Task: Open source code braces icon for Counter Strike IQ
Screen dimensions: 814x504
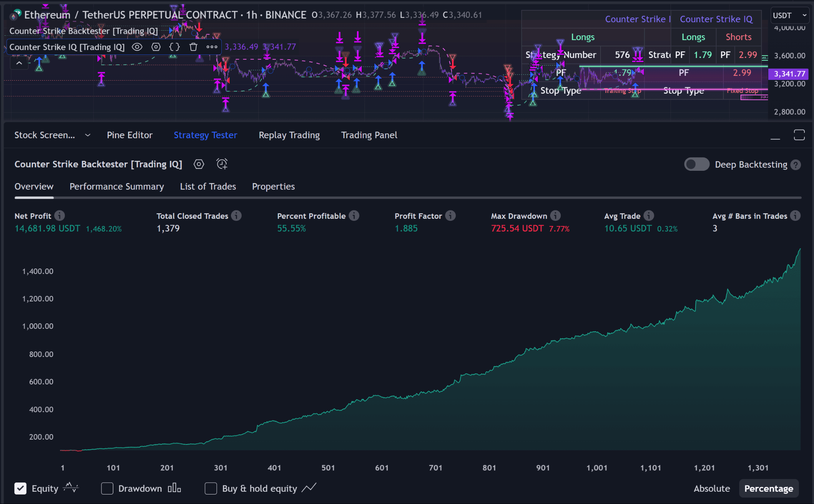Action: (174, 47)
